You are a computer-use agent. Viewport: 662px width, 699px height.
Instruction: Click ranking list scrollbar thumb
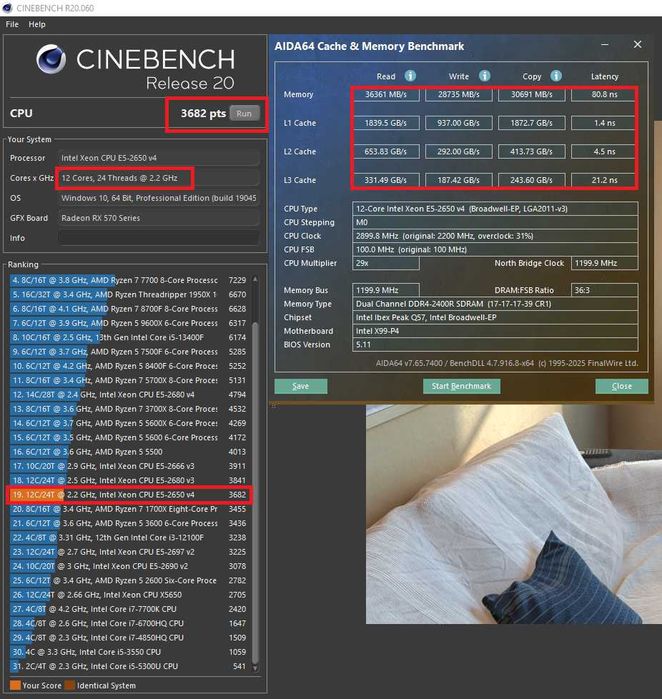255,493
